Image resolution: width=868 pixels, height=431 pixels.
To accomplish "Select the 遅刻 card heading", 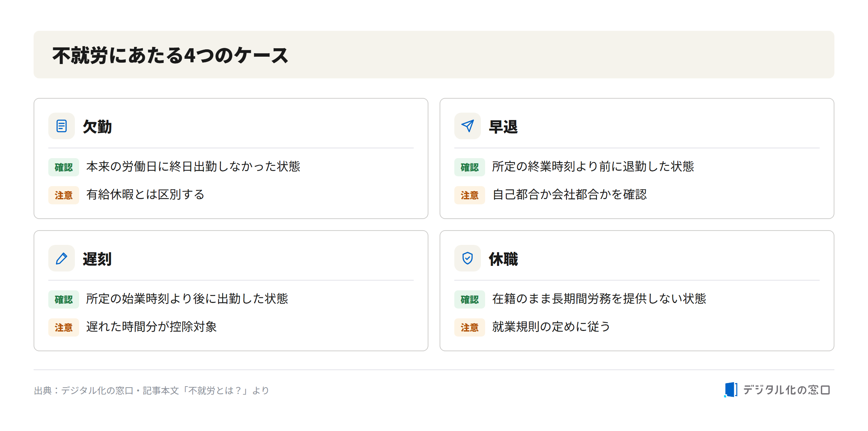I will tap(97, 259).
